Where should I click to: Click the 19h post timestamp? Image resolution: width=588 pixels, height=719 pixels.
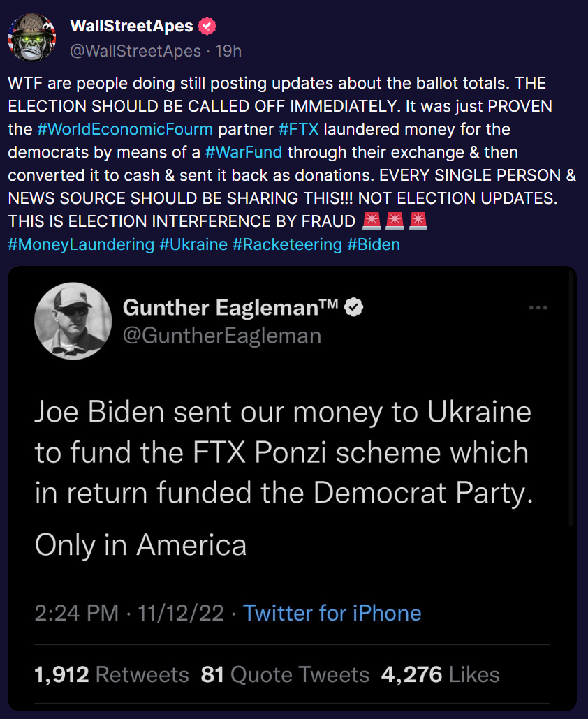[230, 51]
